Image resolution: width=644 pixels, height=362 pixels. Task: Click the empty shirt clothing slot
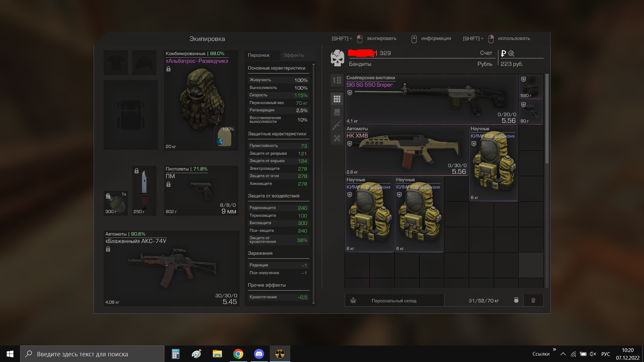coord(116,63)
